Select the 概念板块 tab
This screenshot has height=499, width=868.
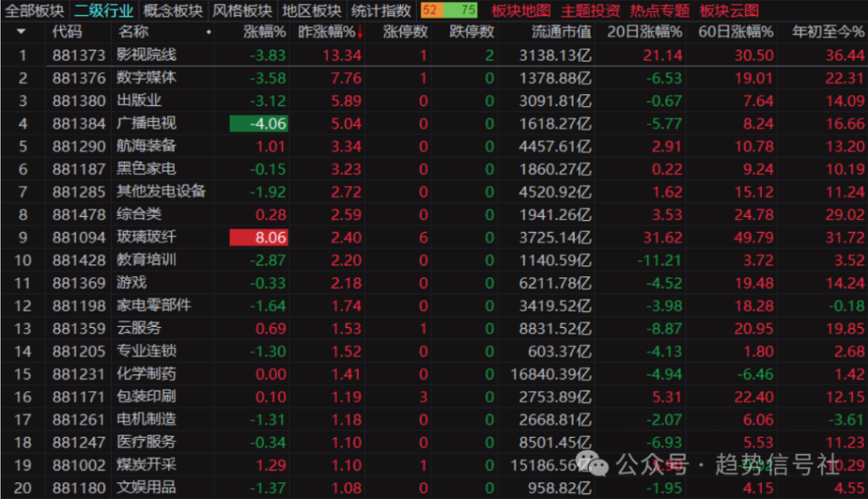click(x=172, y=11)
